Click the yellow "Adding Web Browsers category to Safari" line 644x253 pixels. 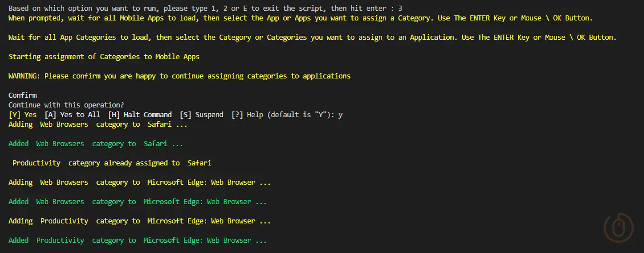tap(98, 125)
